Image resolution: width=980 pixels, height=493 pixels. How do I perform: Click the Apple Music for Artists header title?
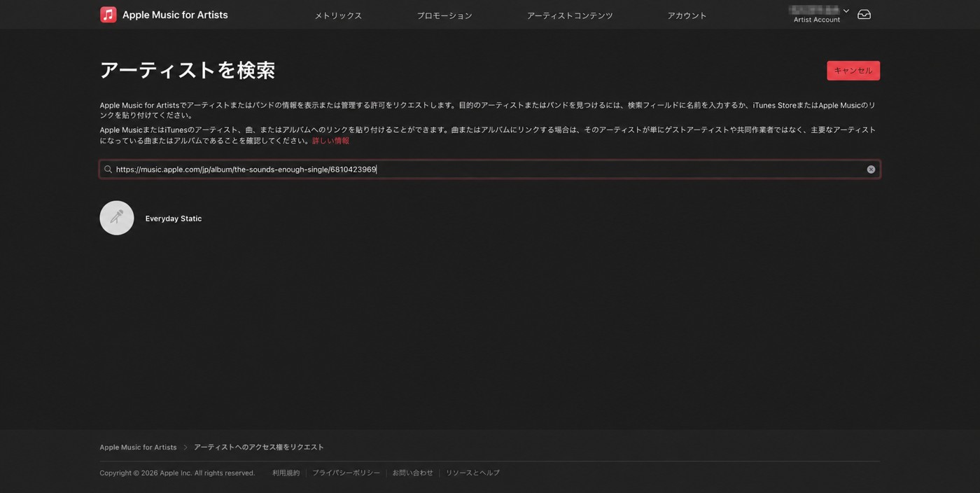tap(175, 15)
